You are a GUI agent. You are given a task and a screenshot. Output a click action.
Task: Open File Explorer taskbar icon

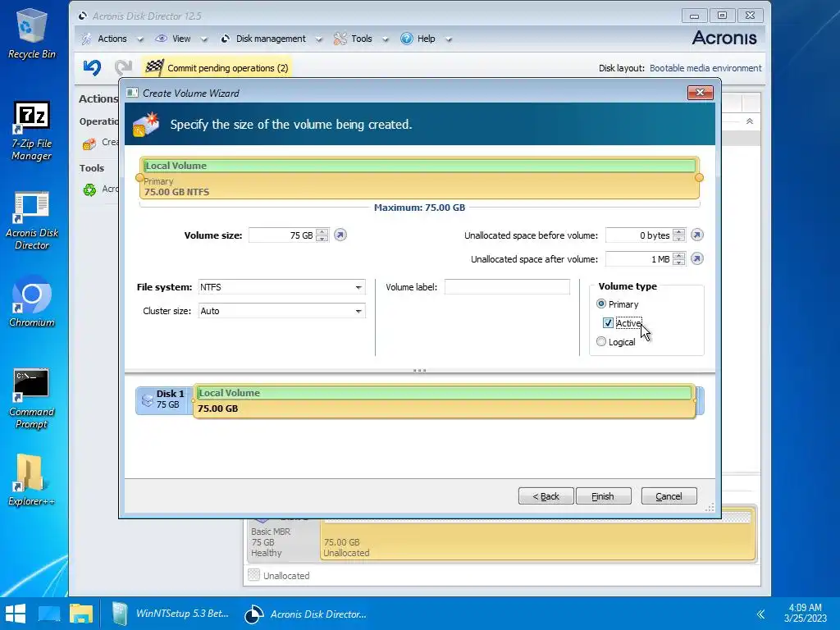pos(81,614)
